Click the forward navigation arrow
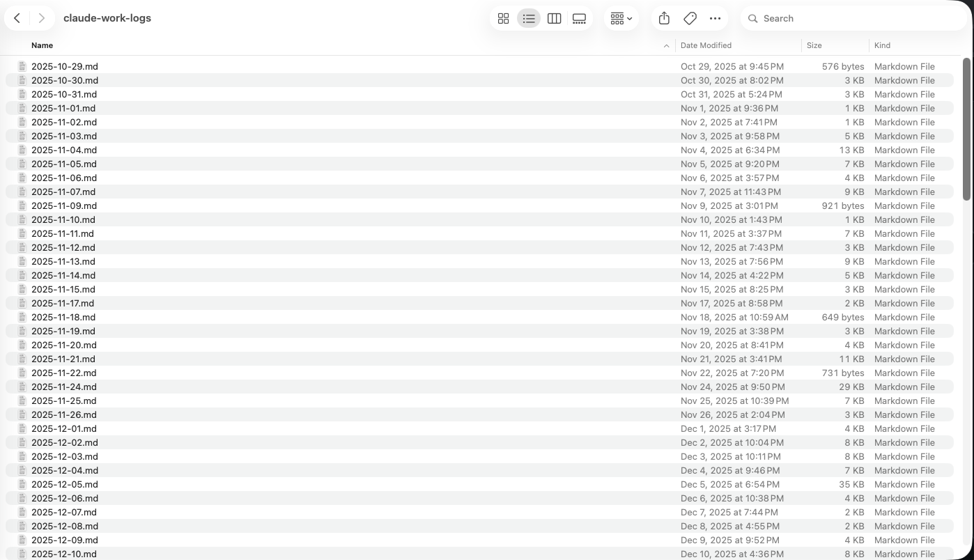 pyautogui.click(x=42, y=18)
